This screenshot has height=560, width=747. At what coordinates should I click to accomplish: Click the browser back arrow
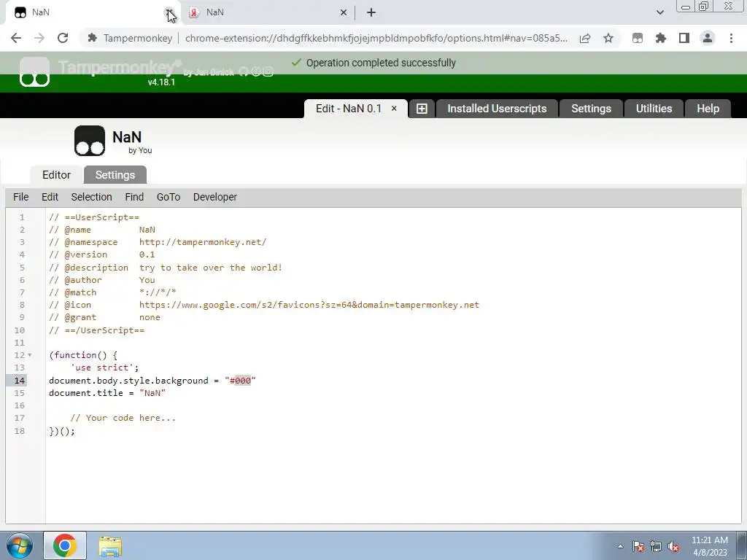(16, 38)
